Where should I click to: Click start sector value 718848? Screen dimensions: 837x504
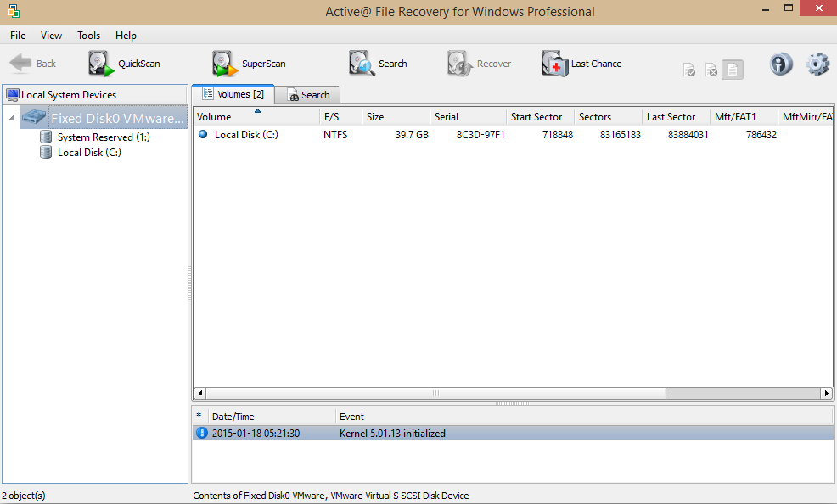click(x=557, y=134)
